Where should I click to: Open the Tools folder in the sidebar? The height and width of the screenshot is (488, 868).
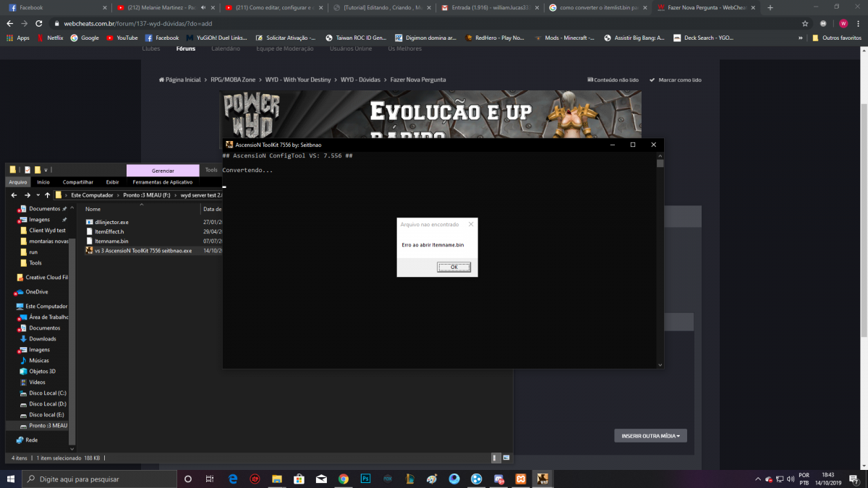tap(35, 263)
